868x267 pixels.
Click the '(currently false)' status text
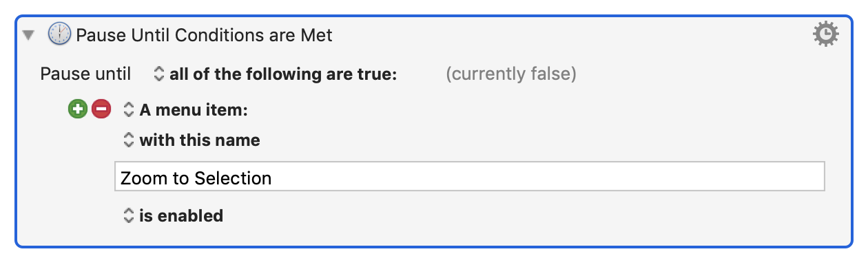tap(511, 74)
